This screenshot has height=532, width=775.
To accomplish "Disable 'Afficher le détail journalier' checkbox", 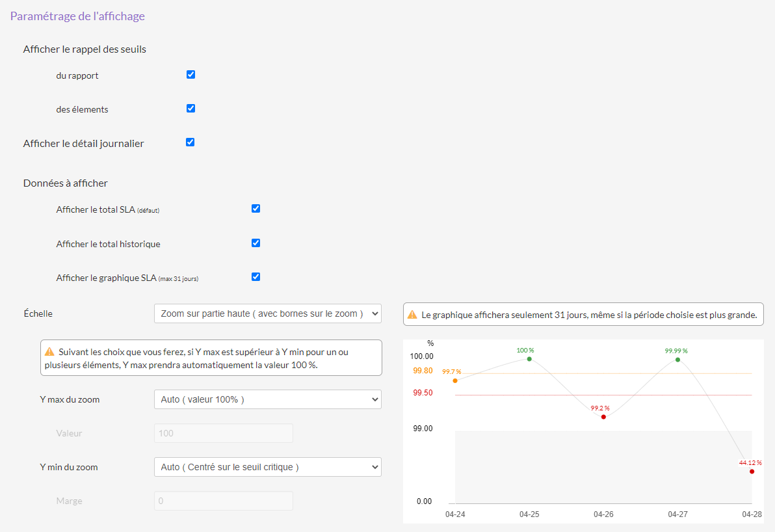I will click(x=190, y=142).
